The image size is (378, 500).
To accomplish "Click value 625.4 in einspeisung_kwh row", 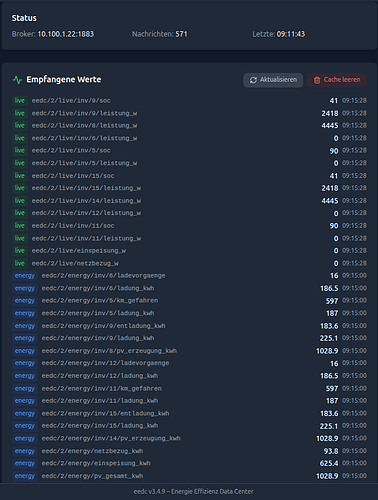I will tap(329, 463).
